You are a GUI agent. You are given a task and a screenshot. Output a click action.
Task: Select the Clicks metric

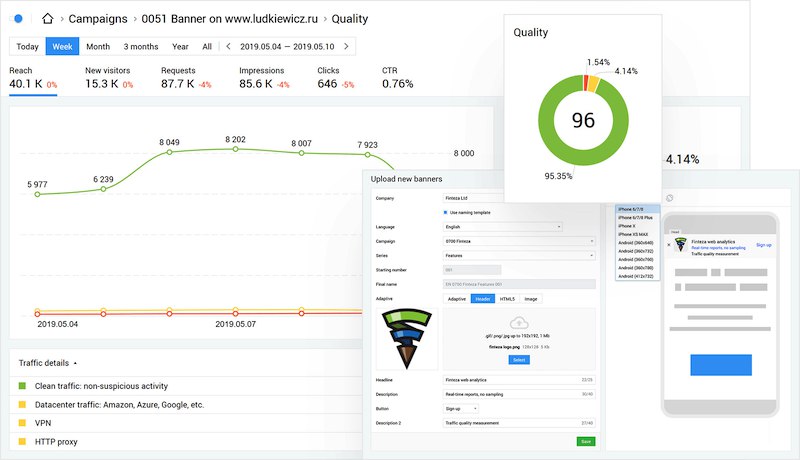click(x=336, y=78)
